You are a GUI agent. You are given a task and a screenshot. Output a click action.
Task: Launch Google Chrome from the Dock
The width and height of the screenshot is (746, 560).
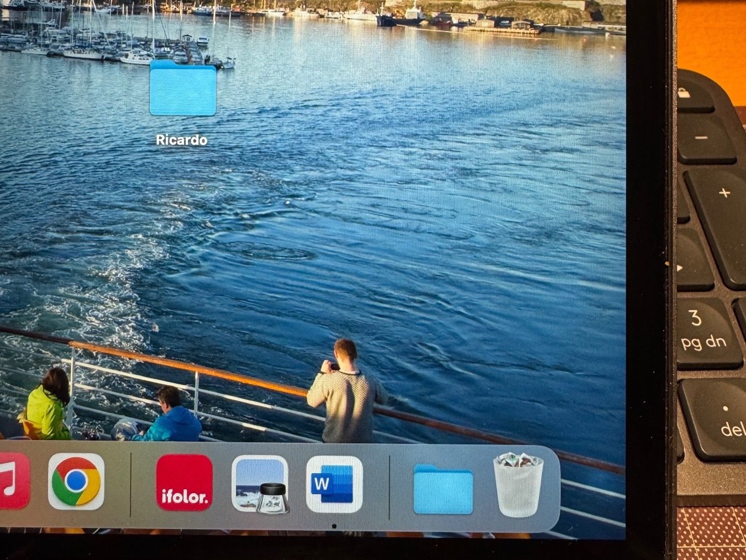coord(76,482)
